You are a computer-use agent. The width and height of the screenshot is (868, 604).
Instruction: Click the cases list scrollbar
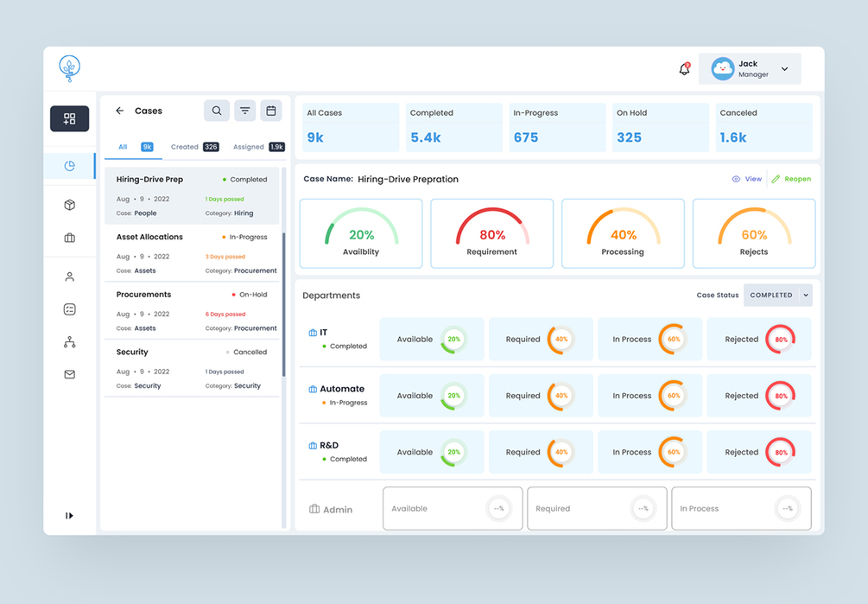point(284,304)
